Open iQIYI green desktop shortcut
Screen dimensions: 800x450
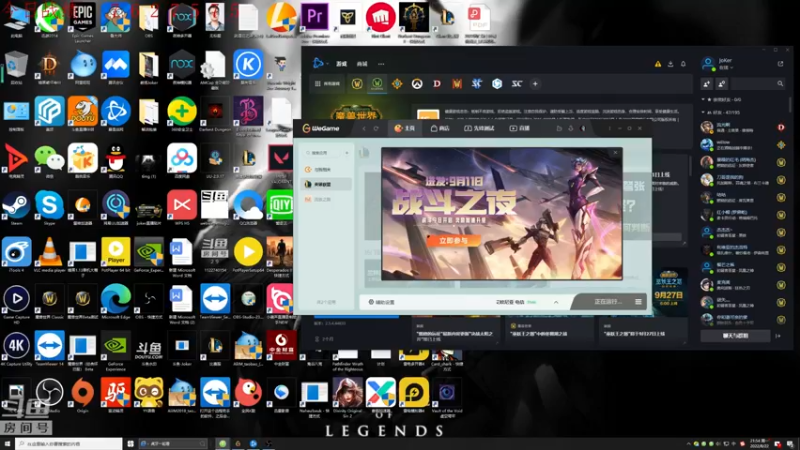tap(280, 208)
